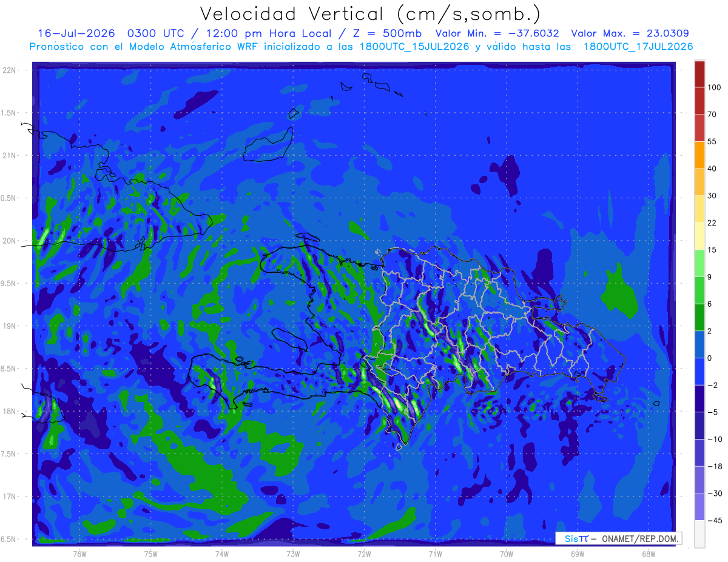Click the "-45" colorbar label
Viewport: 728px width, 562px height.
click(714, 520)
